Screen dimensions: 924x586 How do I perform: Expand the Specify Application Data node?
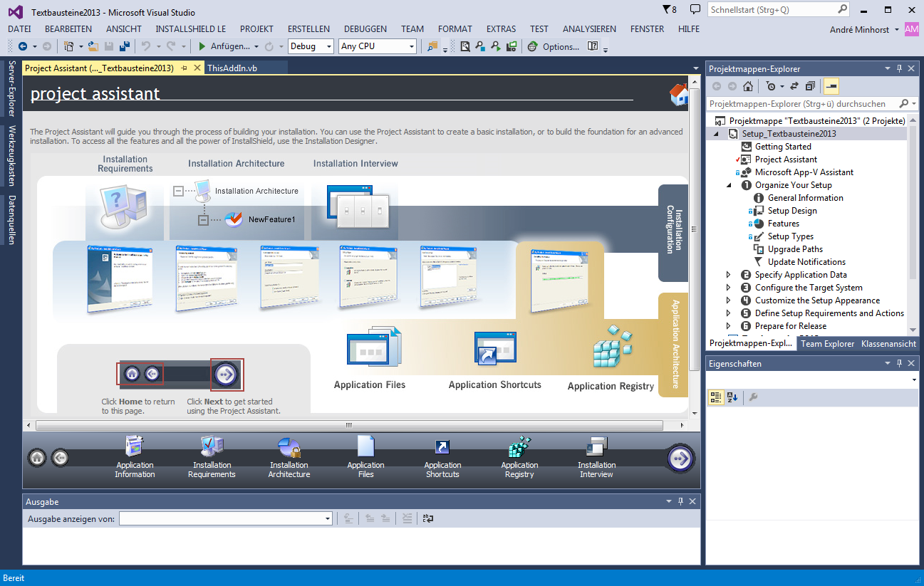[729, 275]
